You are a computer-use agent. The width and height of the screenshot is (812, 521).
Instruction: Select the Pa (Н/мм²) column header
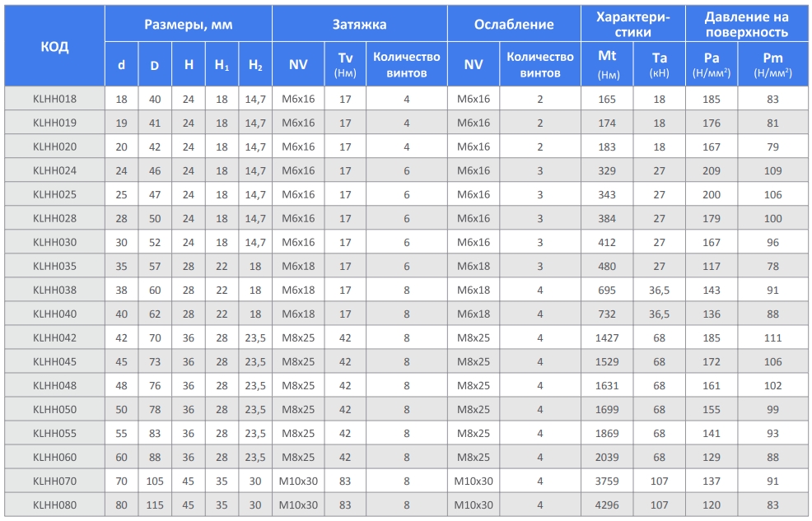(712, 65)
